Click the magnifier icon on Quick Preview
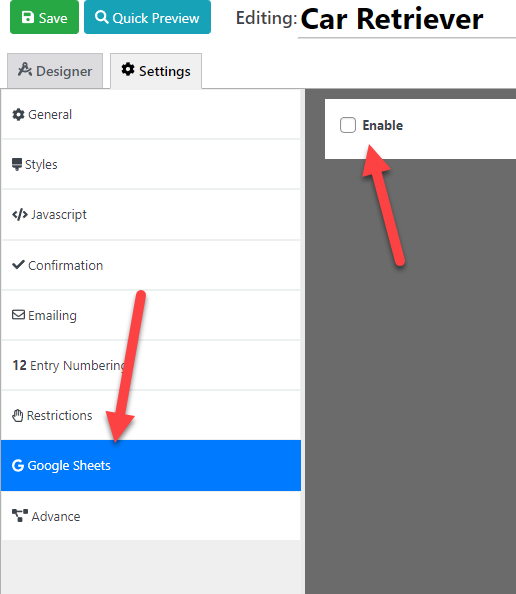Viewport: 516px width, 594px height. point(101,17)
